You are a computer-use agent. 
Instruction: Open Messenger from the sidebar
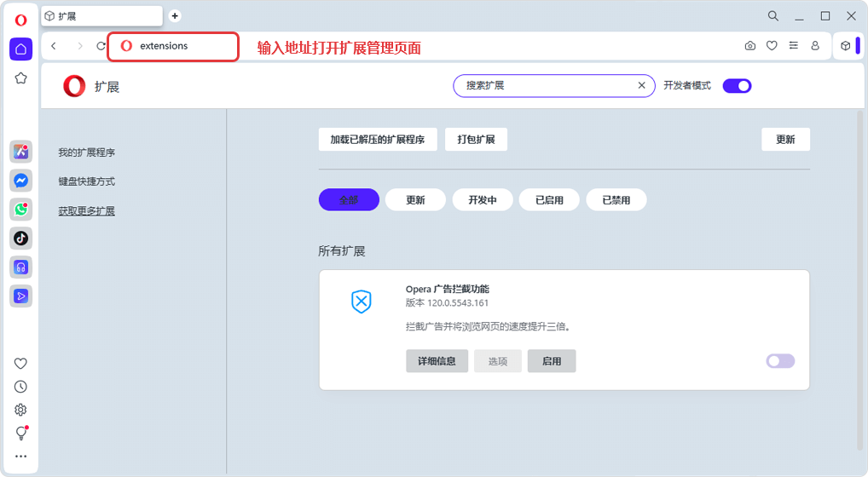(20, 181)
